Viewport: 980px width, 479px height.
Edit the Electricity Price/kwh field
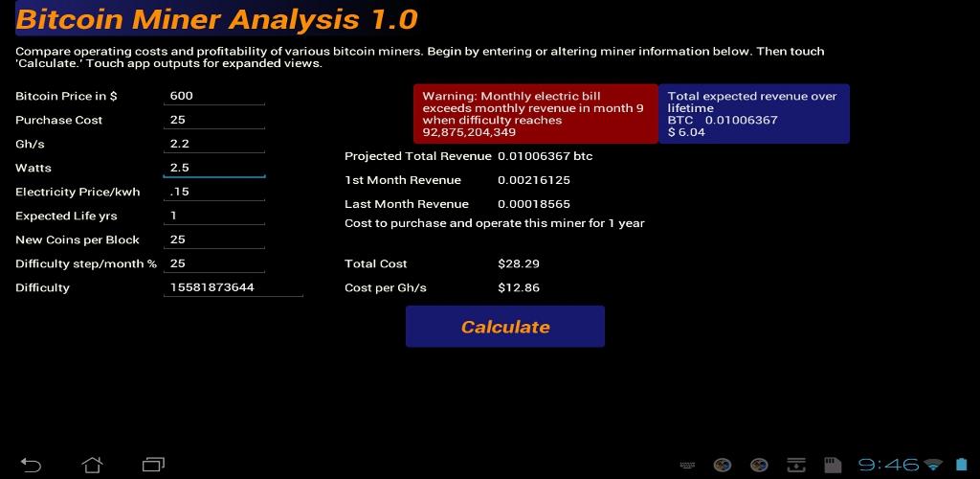point(214,192)
